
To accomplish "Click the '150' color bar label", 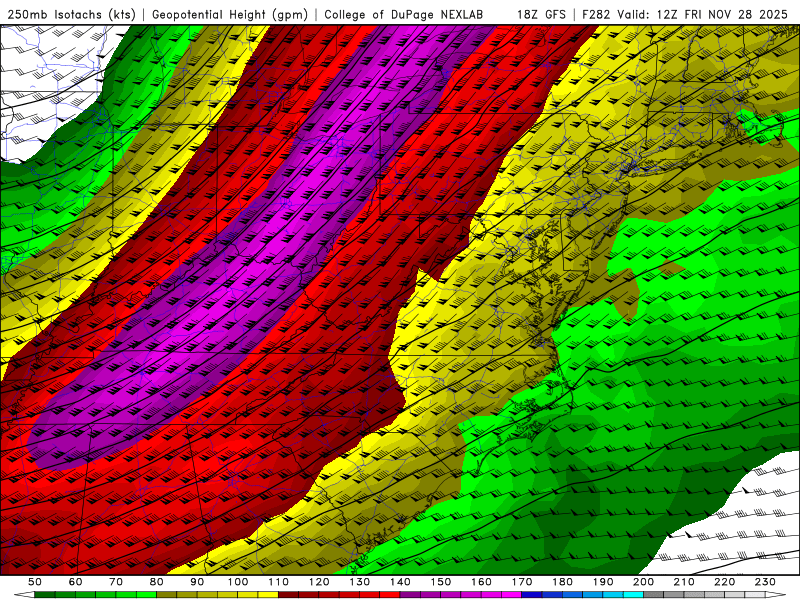I will pyautogui.click(x=441, y=582).
